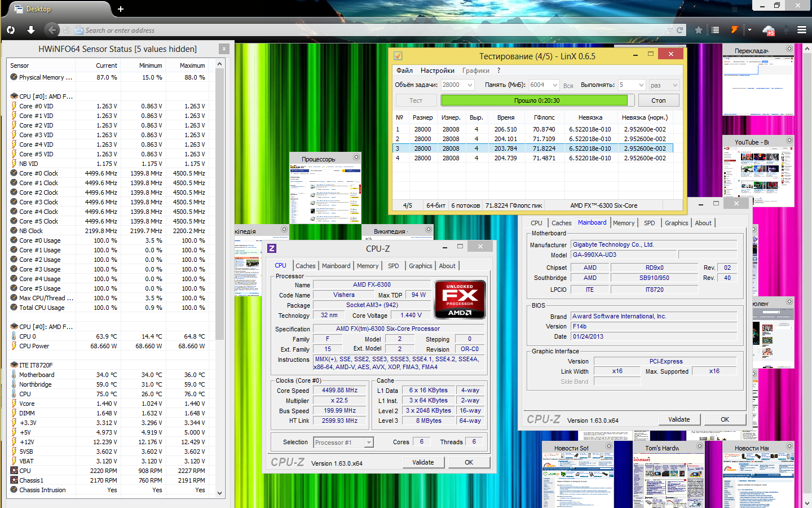Expand the dropdown arrow beside the lightning icon
The image size is (812, 508).
click(749, 30)
